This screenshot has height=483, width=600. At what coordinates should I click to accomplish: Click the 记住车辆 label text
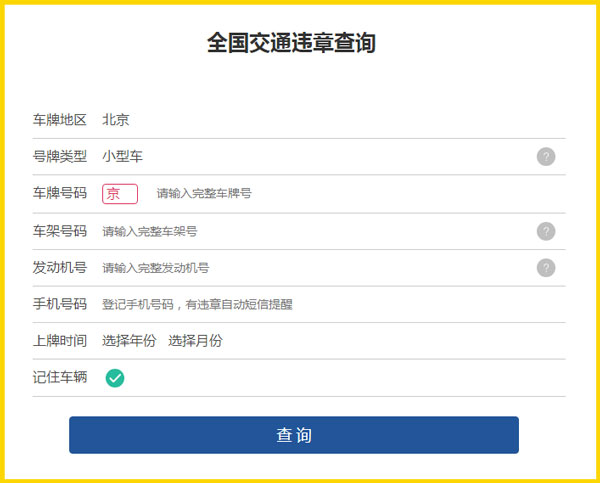60,377
